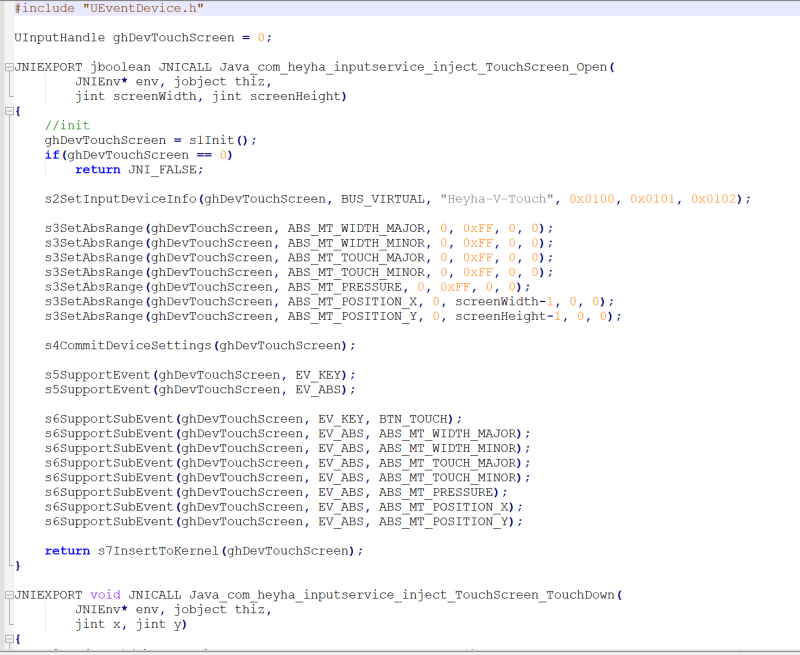Click the void keyword of TouchDown function
800x655 pixels.
[x=105, y=595]
